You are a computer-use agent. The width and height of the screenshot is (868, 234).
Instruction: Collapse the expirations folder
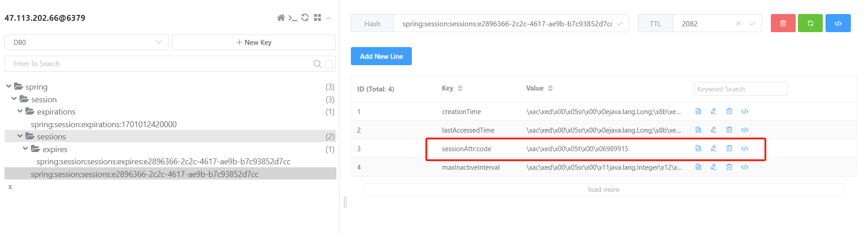[x=20, y=111]
